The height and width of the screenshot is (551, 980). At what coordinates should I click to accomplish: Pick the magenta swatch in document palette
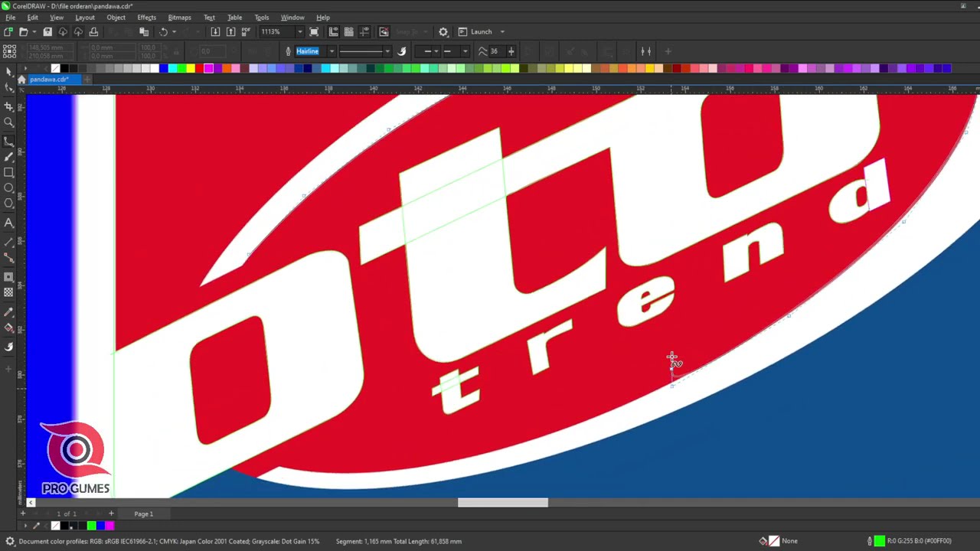pyautogui.click(x=109, y=526)
